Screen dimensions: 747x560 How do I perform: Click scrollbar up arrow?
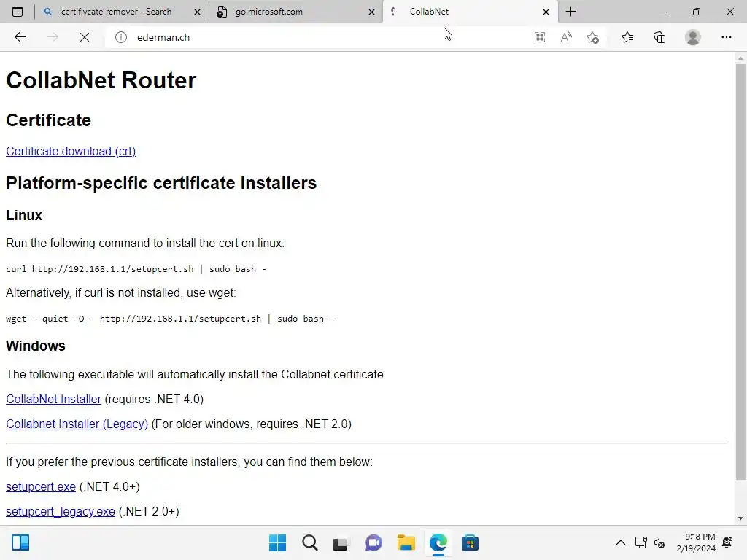coord(740,58)
